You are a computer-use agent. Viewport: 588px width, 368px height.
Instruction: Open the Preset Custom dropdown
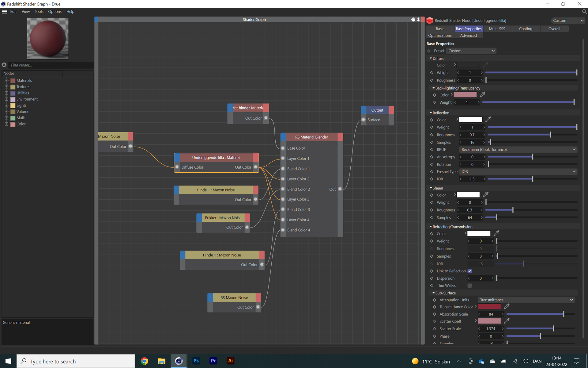(471, 51)
